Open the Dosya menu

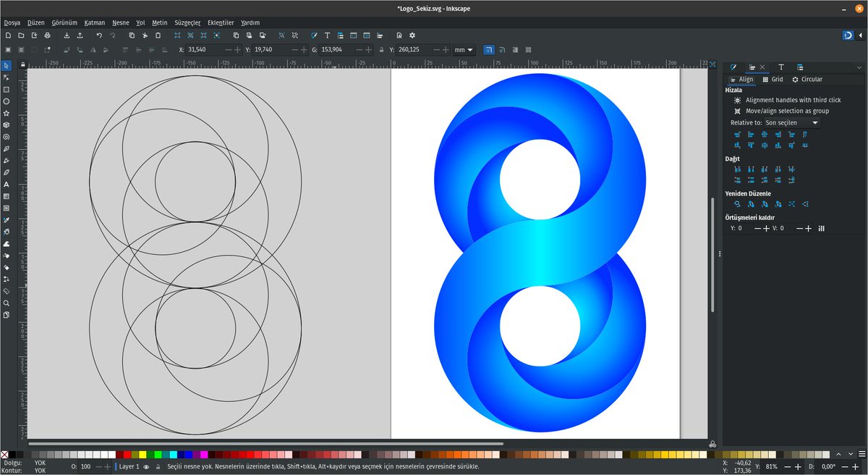[x=12, y=22]
